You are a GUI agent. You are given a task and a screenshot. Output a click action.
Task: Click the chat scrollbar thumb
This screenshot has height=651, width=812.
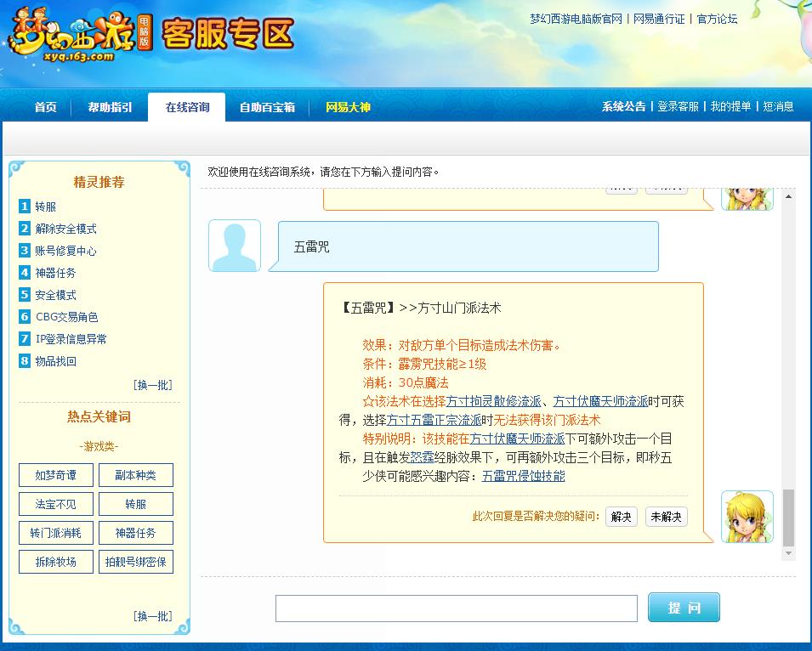click(788, 518)
